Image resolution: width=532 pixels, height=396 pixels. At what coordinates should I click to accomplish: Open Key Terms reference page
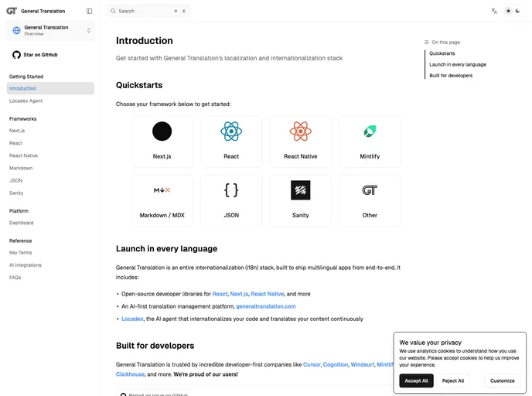(20, 253)
